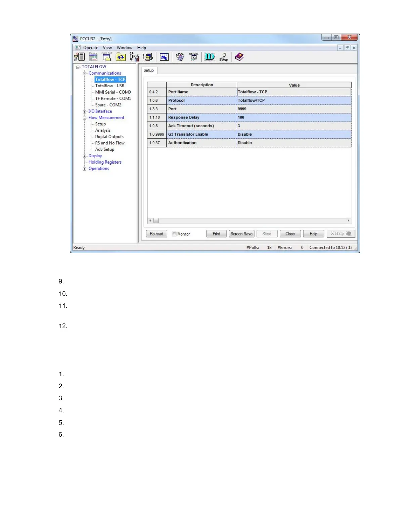Image resolution: width=411 pixels, height=532 pixels.
Task: Click the ID manager toolbar icon
Action: [210, 57]
